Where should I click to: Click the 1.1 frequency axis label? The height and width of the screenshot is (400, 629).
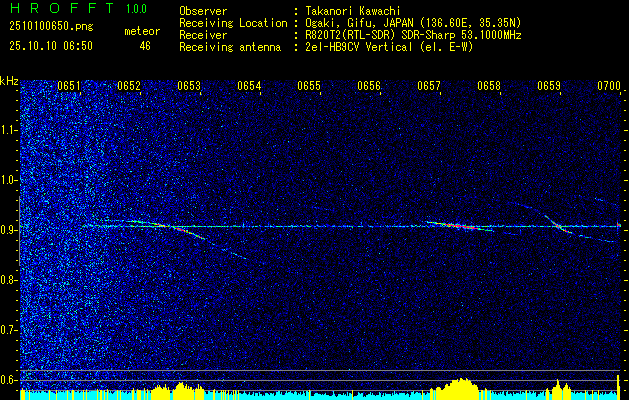tap(9, 130)
